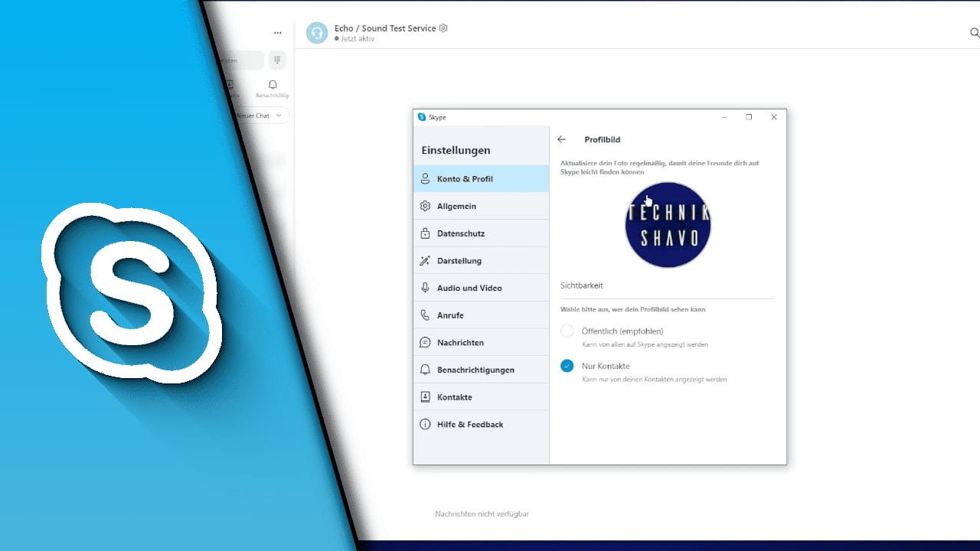Click the Echo / Sound Test Service chat title
Screen dimensions: 980x551
385,28
